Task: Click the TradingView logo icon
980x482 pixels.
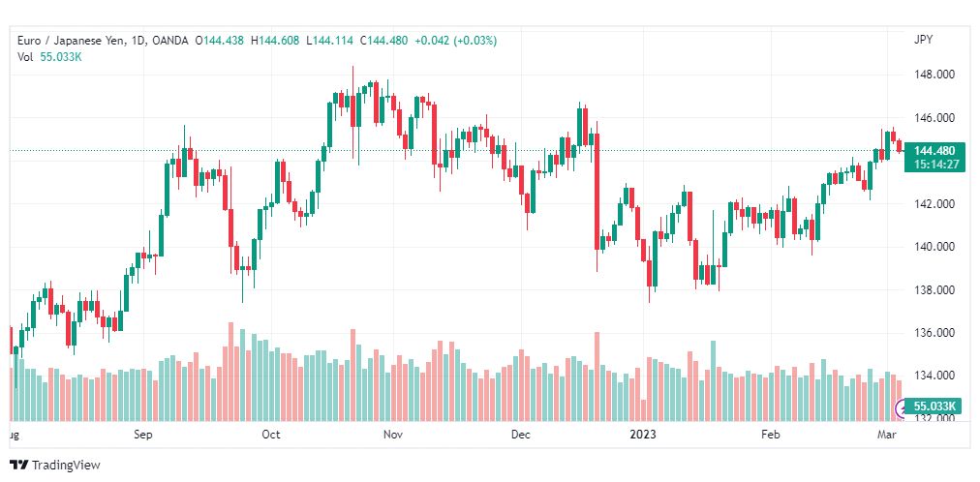Action: pyautogui.click(x=20, y=466)
